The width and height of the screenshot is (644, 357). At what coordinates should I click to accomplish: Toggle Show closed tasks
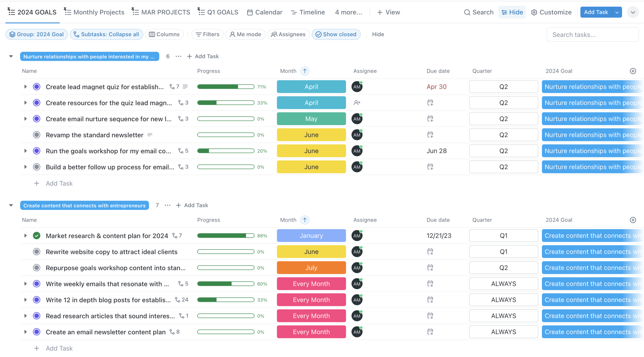point(336,34)
